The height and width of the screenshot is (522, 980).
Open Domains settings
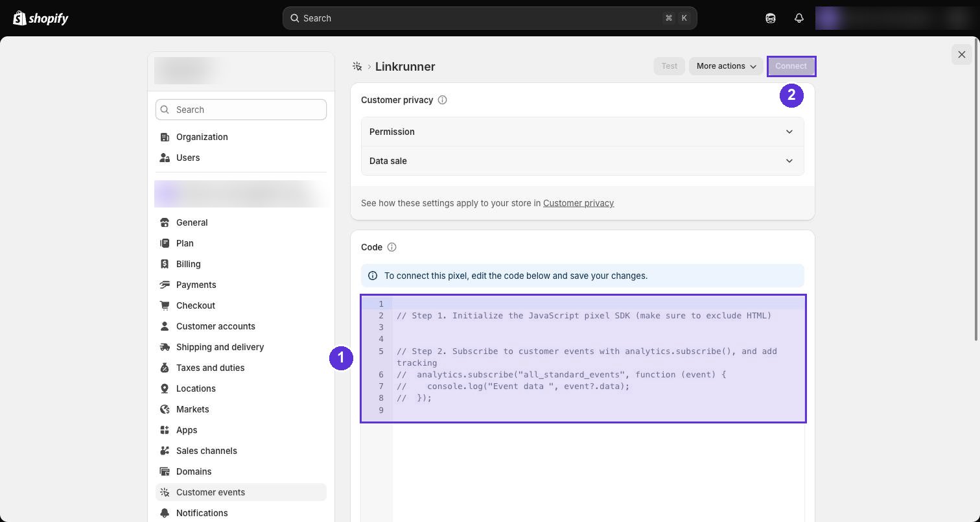241,471
